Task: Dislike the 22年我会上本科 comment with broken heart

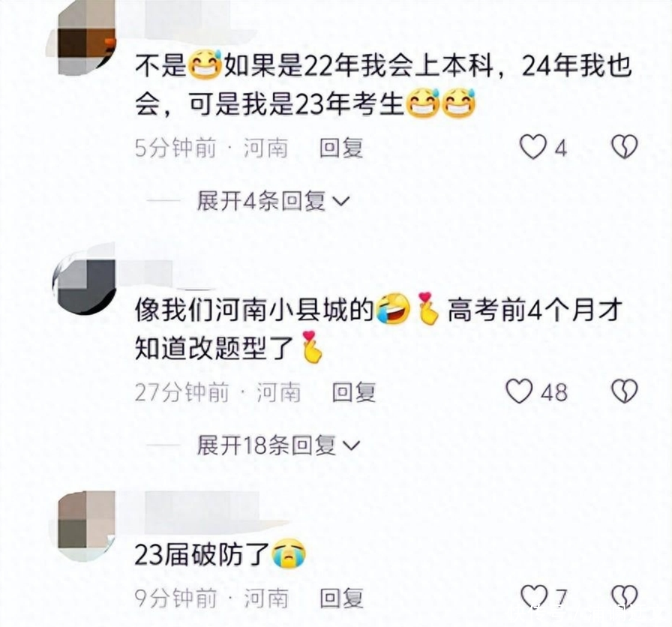Action: pyautogui.click(x=625, y=147)
